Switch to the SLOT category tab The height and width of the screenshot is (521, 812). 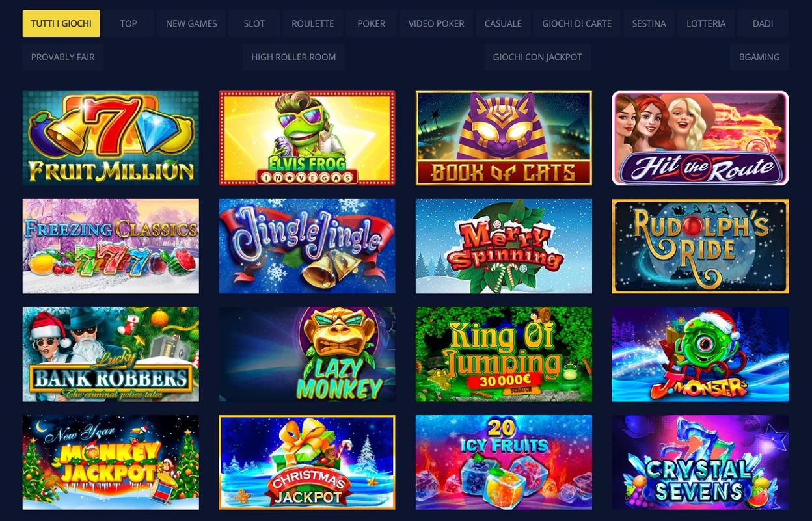254,23
